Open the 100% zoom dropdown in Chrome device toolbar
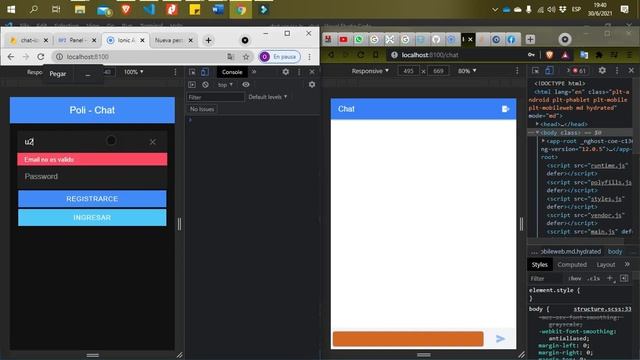640x360 pixels. tap(133, 72)
